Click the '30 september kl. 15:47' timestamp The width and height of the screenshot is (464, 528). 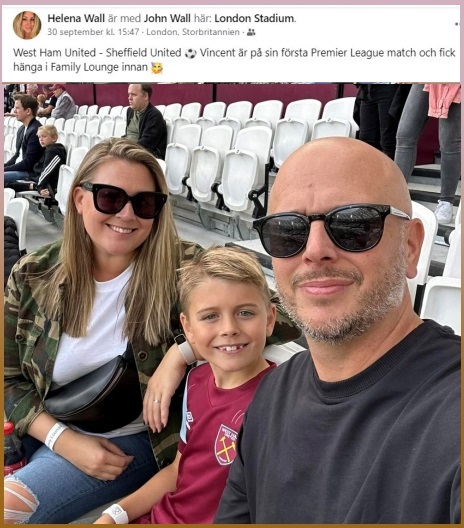coord(93,32)
